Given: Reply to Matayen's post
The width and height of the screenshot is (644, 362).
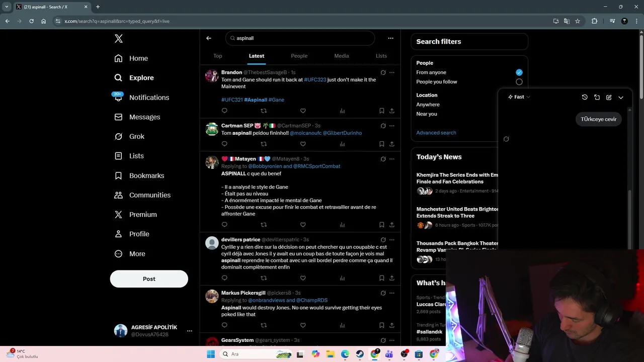Looking at the screenshot, I should pos(224,225).
